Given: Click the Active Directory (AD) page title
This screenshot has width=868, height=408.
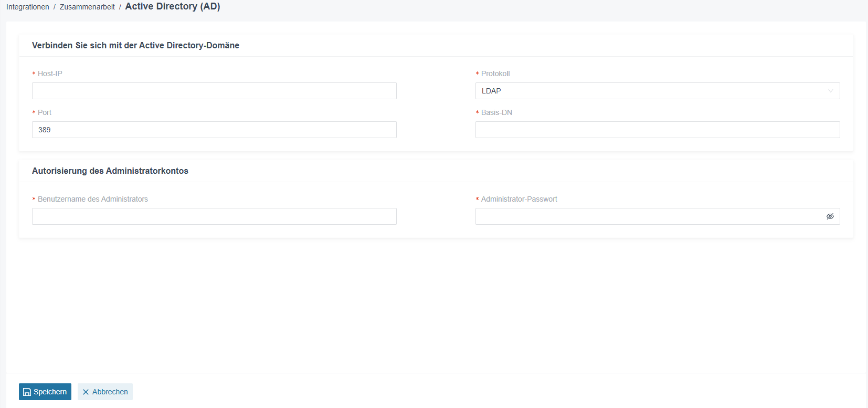Looking at the screenshot, I should point(173,6).
